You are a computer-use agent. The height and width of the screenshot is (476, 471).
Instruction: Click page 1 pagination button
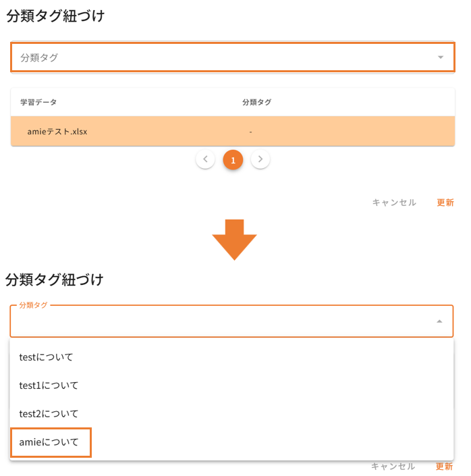(x=233, y=160)
